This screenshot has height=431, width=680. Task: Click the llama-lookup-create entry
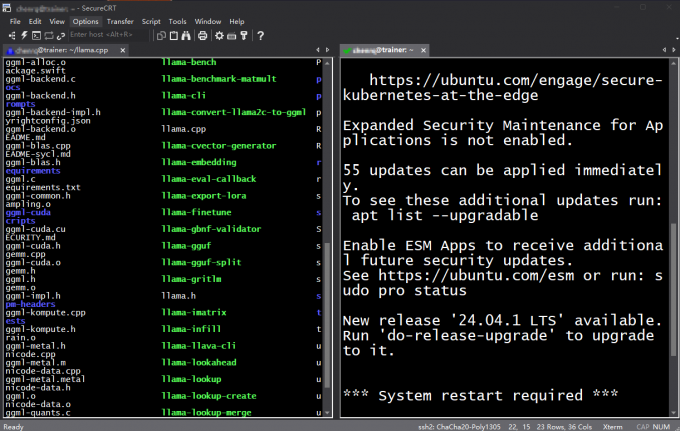(x=209, y=396)
